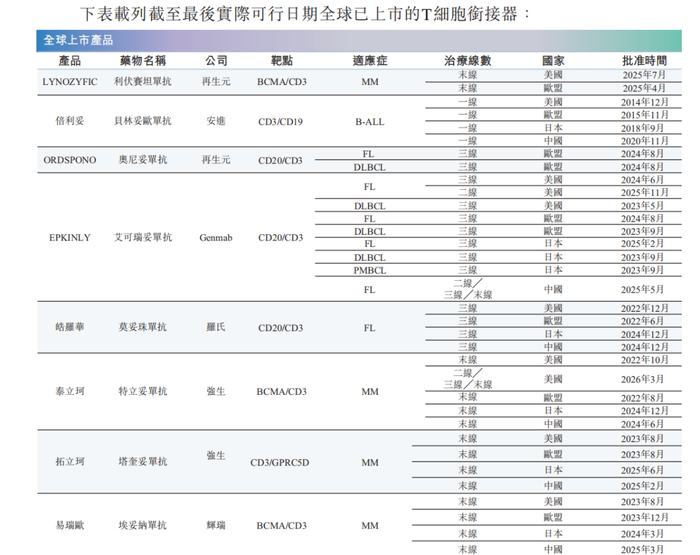700x555 pixels.
Task: Click the 羅氏 company cell
Action: coord(216,327)
